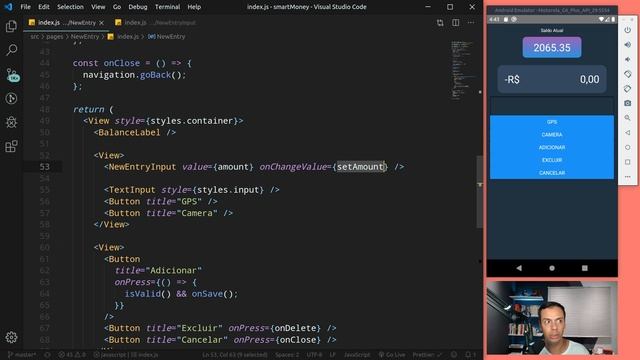This screenshot has height=360, width=640.
Task: Rotate the emulator right
Action: 628,89
